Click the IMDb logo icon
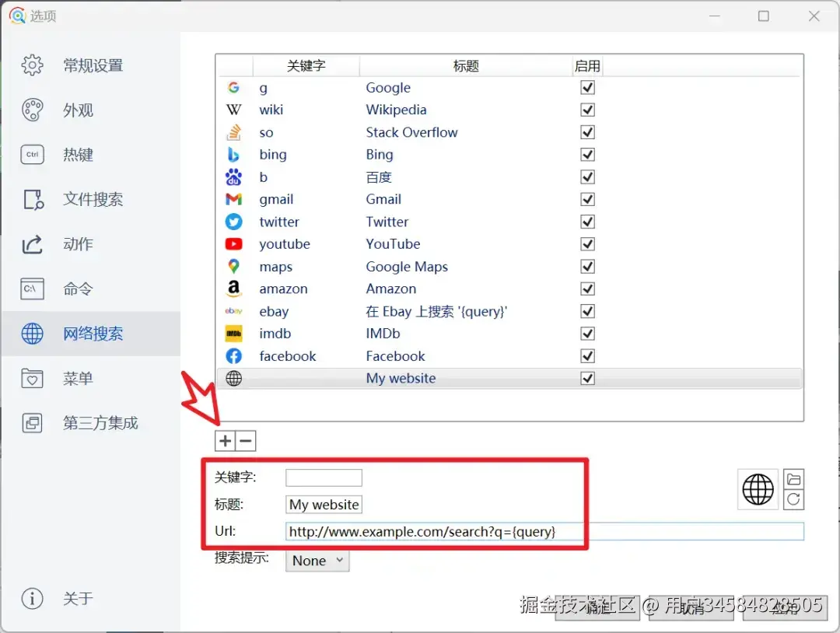Image resolution: width=840 pixels, height=633 pixels. coord(233,334)
